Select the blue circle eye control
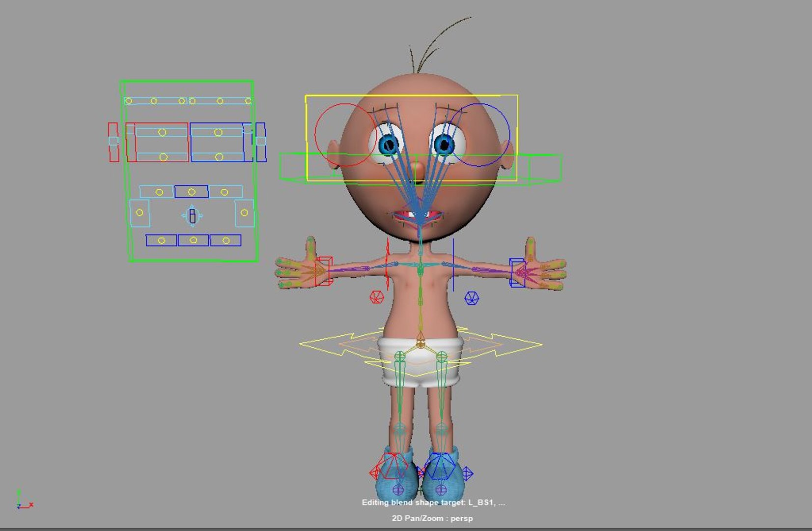Screen dimensions: 812x531 (479, 135)
